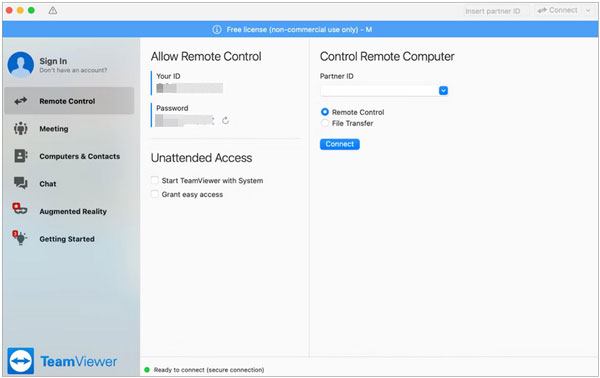Click the Chat bubbles icon
The image size is (600, 378).
[21, 183]
